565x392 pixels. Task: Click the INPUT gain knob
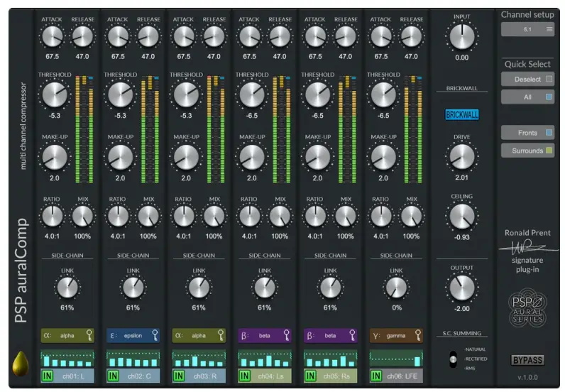(x=462, y=36)
